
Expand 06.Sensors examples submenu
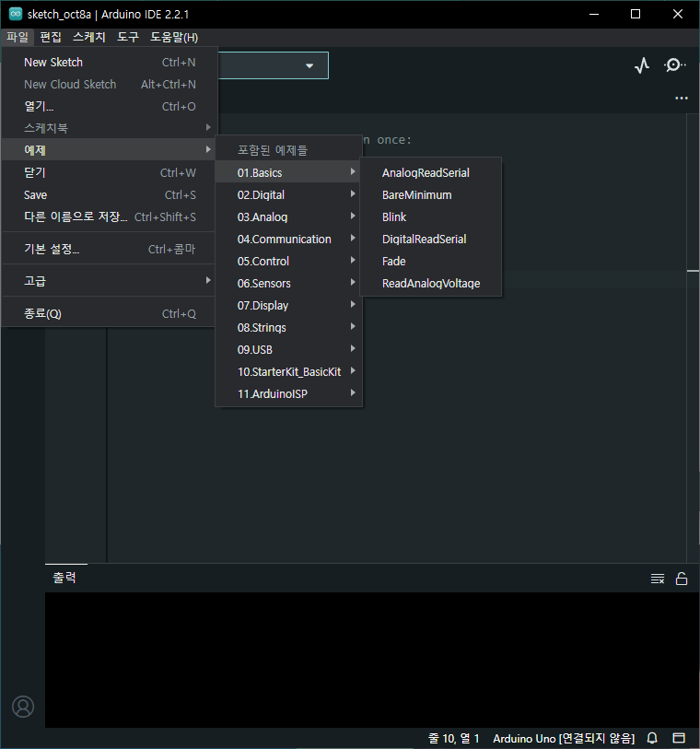(x=289, y=283)
